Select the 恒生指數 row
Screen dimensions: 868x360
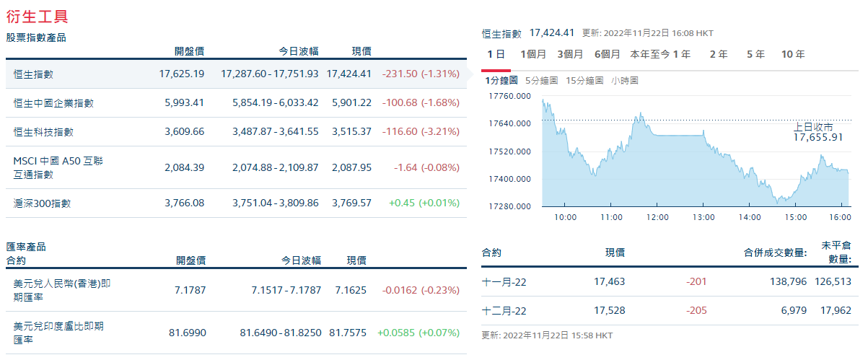point(237,74)
